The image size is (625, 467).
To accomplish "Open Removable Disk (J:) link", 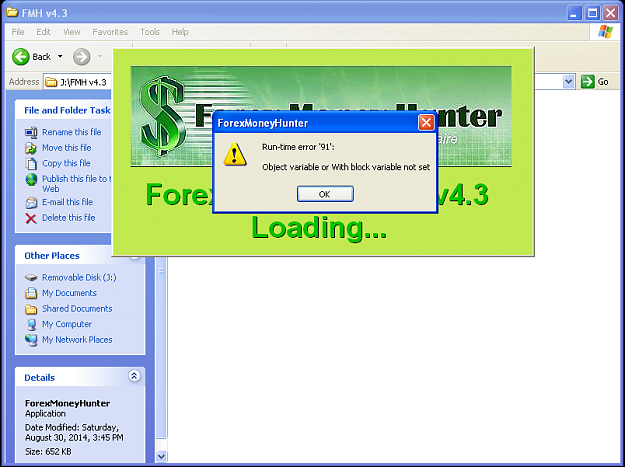I will click(x=79, y=277).
